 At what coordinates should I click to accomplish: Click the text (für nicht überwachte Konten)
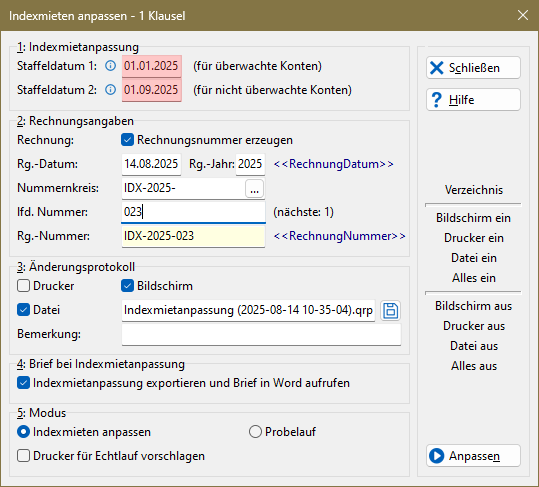(x=272, y=90)
